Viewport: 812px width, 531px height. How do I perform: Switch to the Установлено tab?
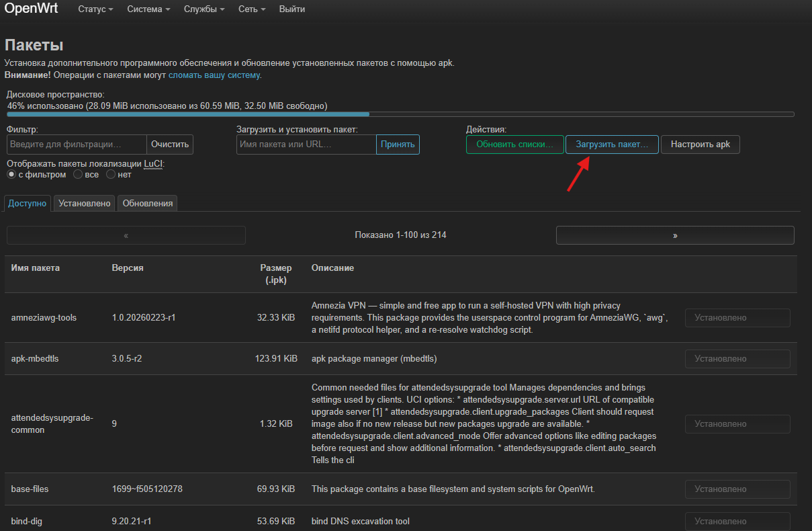[x=84, y=203]
